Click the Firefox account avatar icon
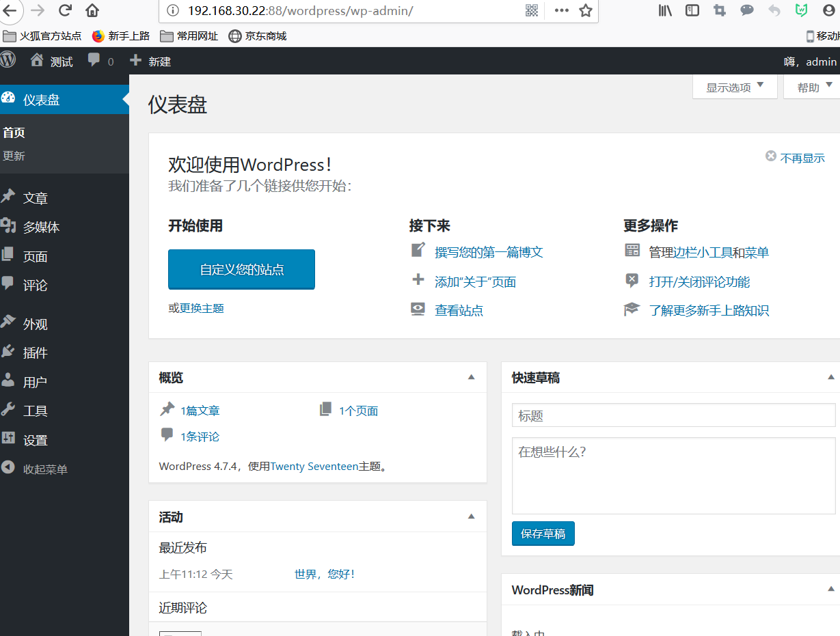Image resolution: width=840 pixels, height=636 pixels. [829, 10]
